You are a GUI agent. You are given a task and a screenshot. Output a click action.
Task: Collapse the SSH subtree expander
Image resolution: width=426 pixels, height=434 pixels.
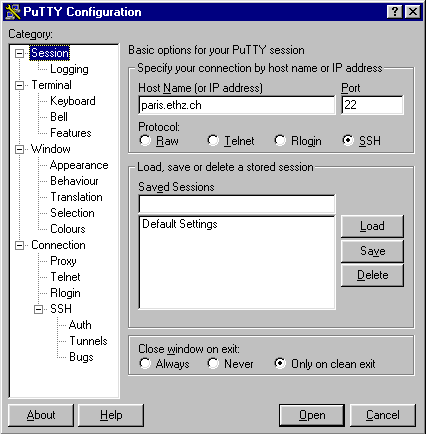click(x=39, y=309)
